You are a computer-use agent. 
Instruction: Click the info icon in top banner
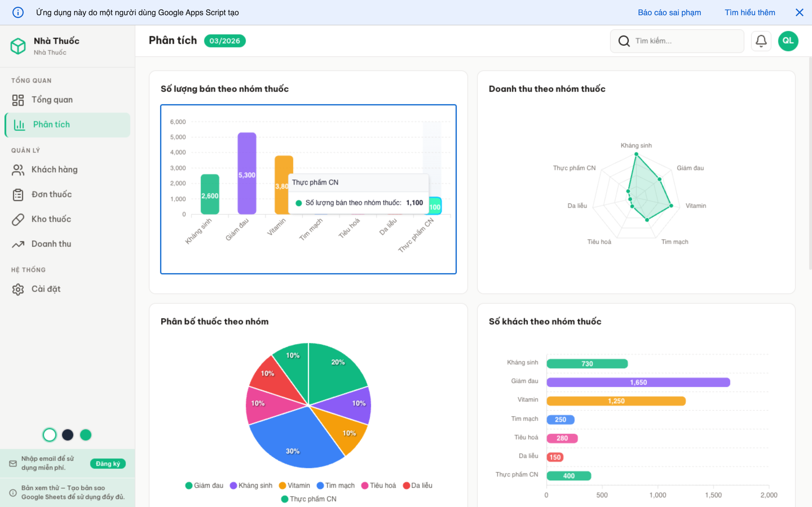point(18,13)
